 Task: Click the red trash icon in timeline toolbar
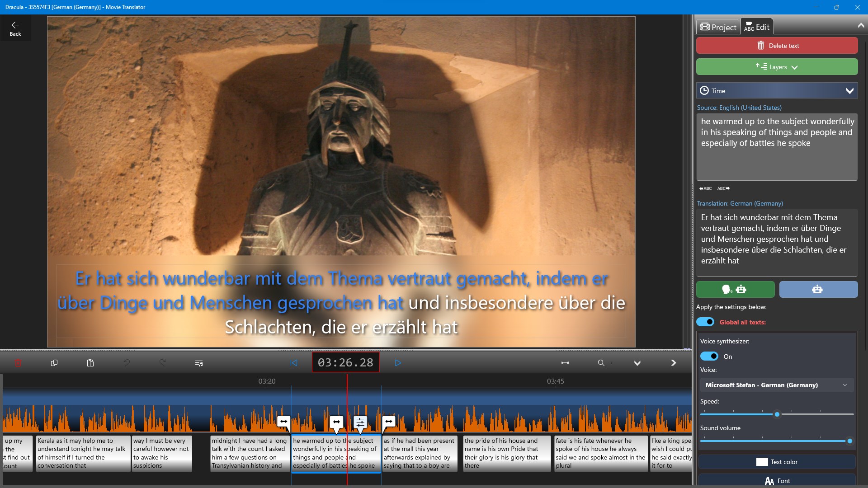(18, 363)
